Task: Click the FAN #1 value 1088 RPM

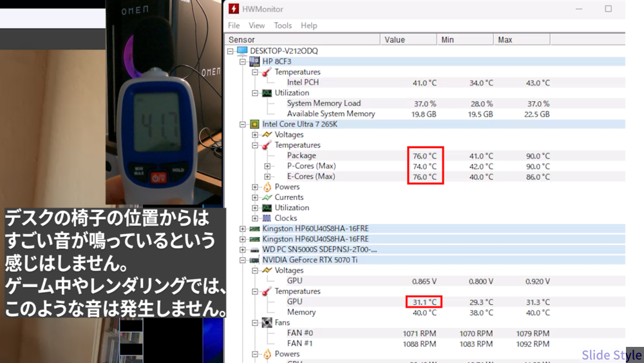Action: point(419,344)
